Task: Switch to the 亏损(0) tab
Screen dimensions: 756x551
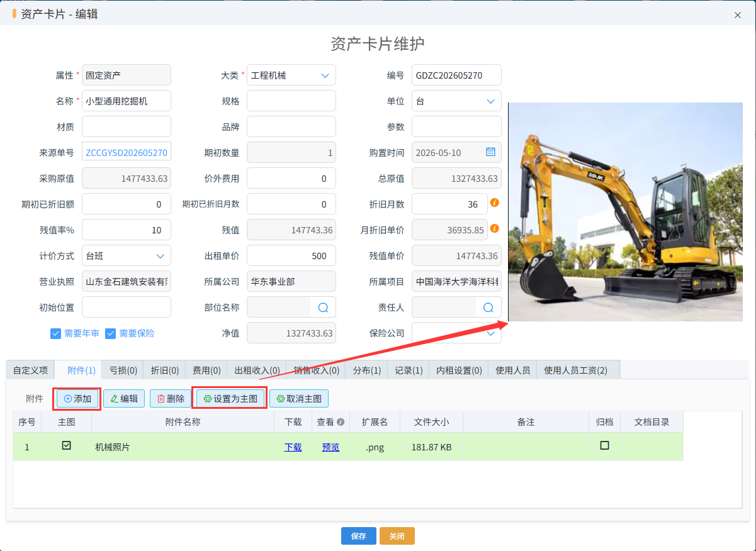Action: 123,370
